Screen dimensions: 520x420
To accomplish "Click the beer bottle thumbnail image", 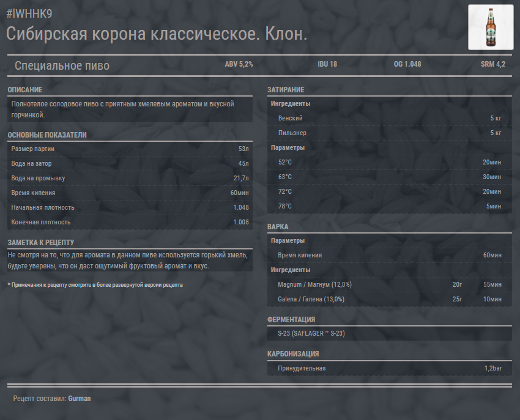I will click(x=491, y=27).
